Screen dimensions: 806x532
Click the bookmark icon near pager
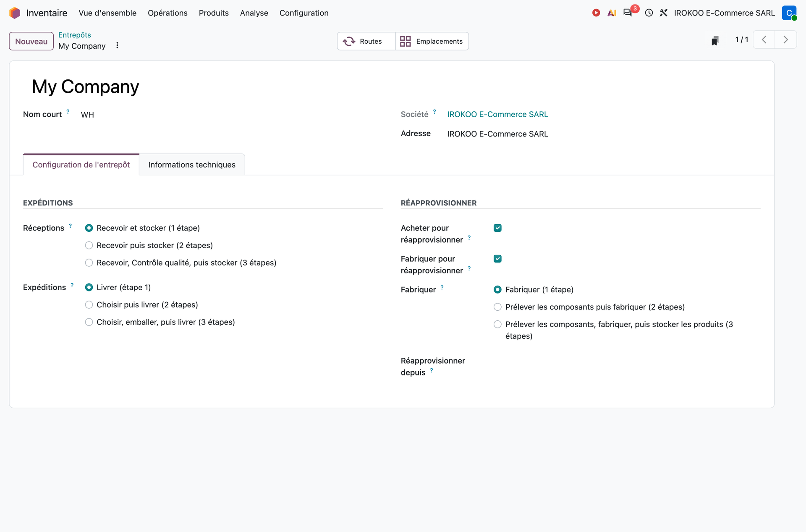pyautogui.click(x=715, y=40)
